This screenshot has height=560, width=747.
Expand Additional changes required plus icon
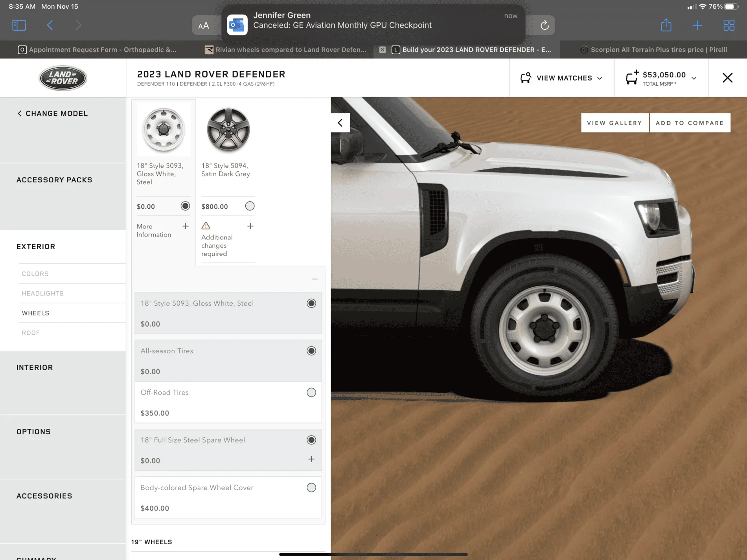tap(250, 226)
